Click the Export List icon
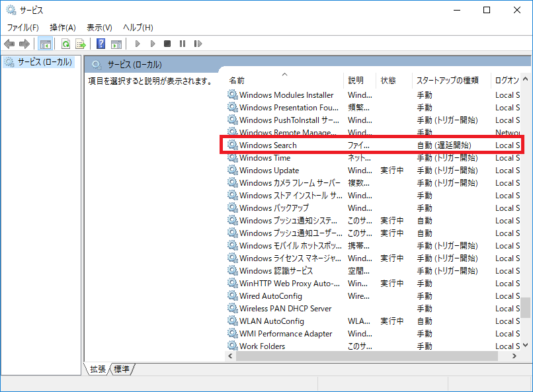 (x=81, y=44)
